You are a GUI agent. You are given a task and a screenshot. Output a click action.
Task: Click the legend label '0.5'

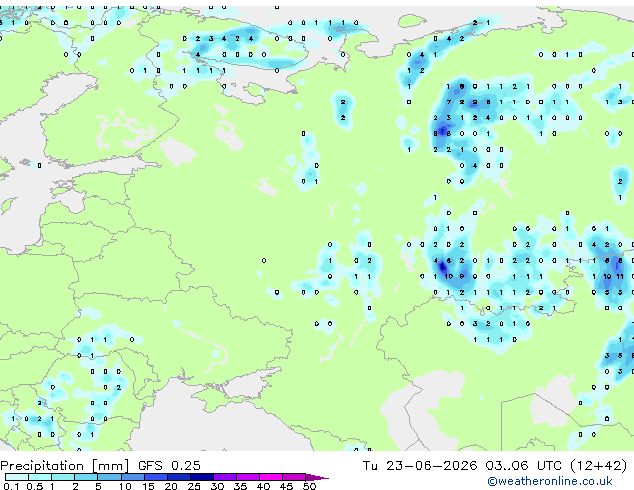click(34, 486)
